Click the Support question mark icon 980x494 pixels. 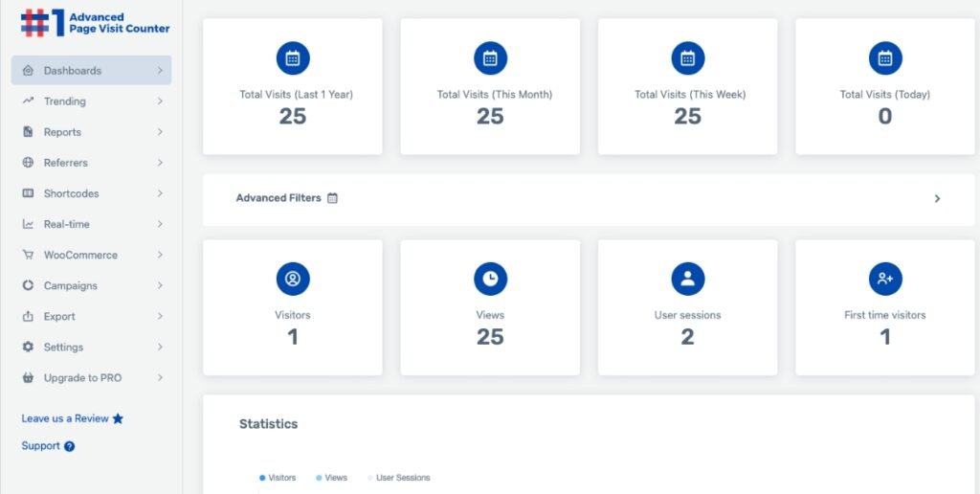tap(69, 446)
